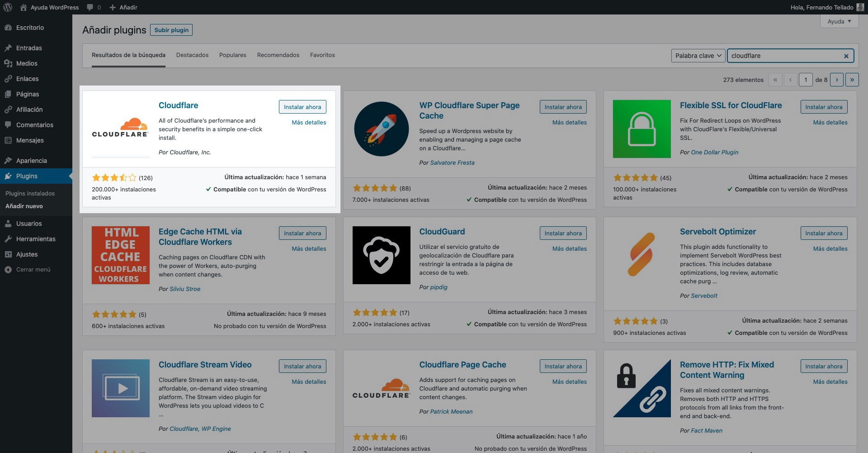Open Más detalles for CloudGuard plugin
Screen dimensions: 868x453
click(x=569, y=249)
